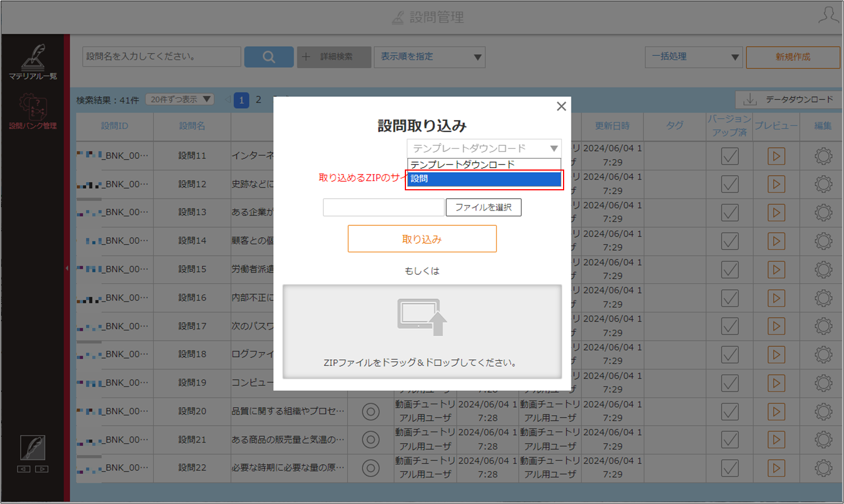Click the magnifier search button
The width and height of the screenshot is (844, 504).
[269, 57]
